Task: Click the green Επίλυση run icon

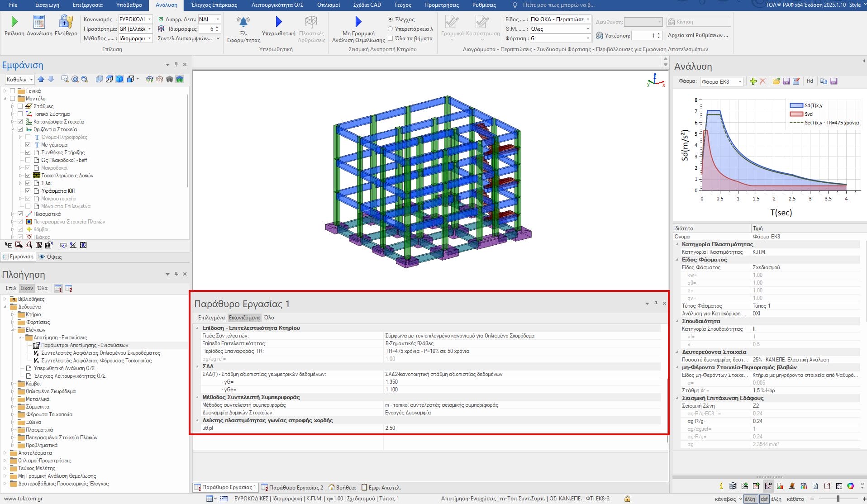Action: (14, 22)
